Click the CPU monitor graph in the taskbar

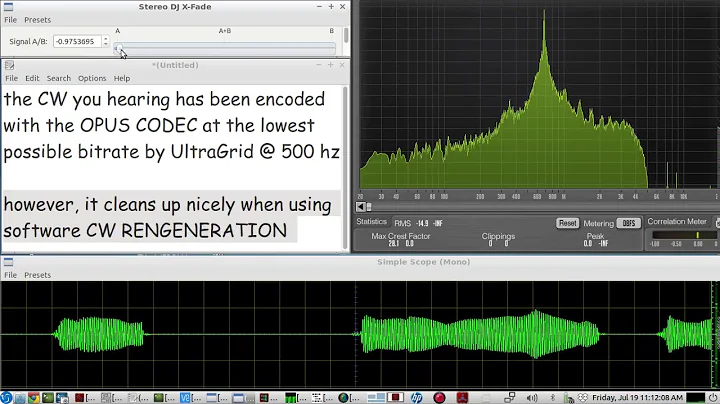tap(696, 398)
